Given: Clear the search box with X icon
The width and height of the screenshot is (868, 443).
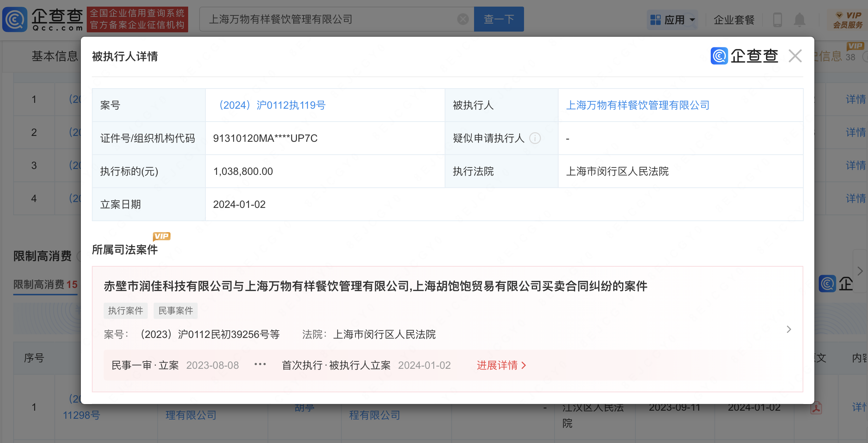Looking at the screenshot, I should pyautogui.click(x=463, y=19).
